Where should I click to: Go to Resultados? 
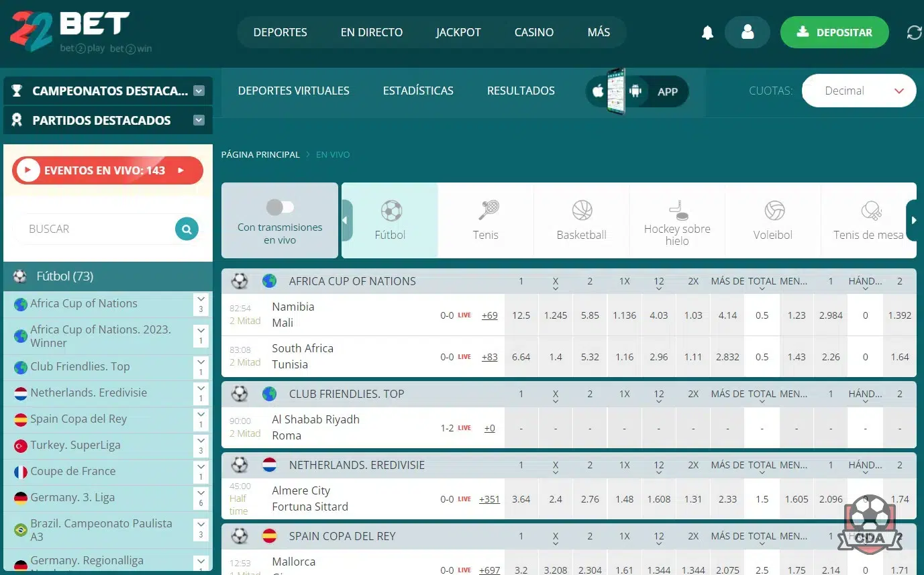pyautogui.click(x=521, y=91)
